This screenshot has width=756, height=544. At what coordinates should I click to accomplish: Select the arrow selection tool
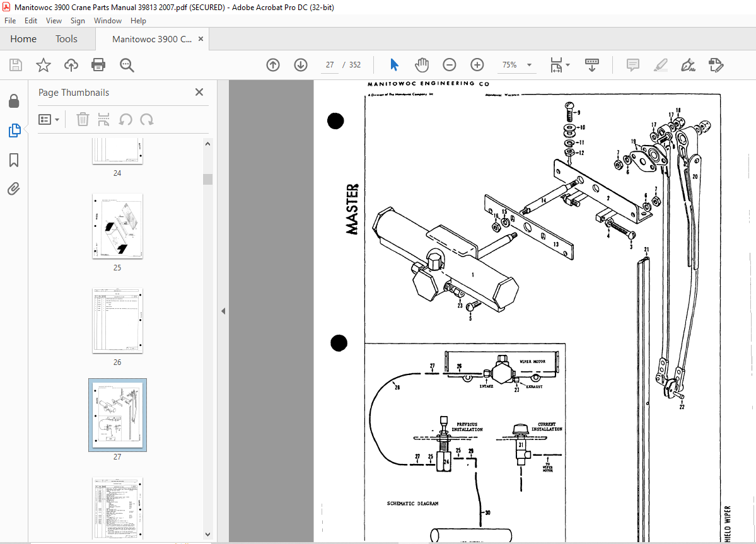point(394,64)
